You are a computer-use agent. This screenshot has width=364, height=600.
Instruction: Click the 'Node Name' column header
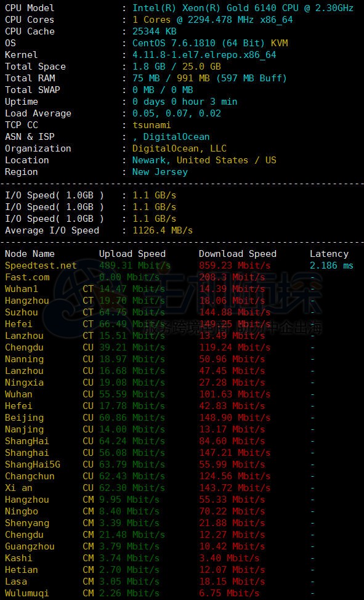point(30,254)
